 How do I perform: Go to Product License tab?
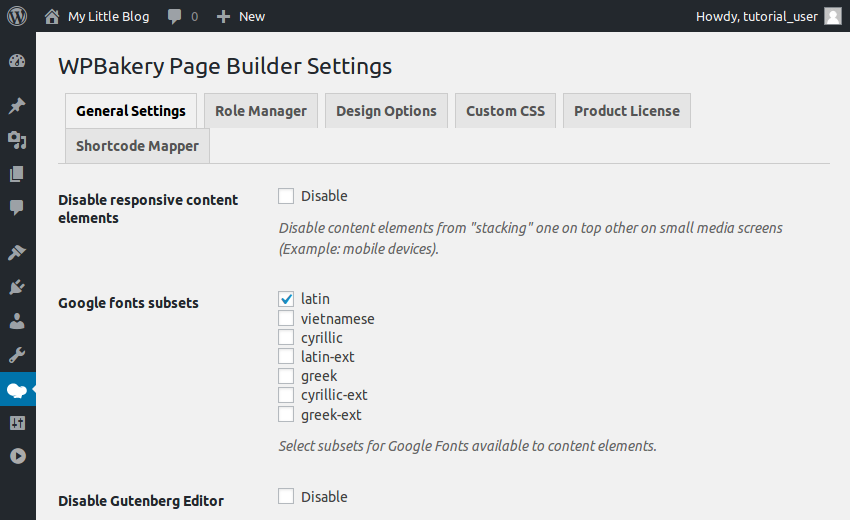point(627,111)
